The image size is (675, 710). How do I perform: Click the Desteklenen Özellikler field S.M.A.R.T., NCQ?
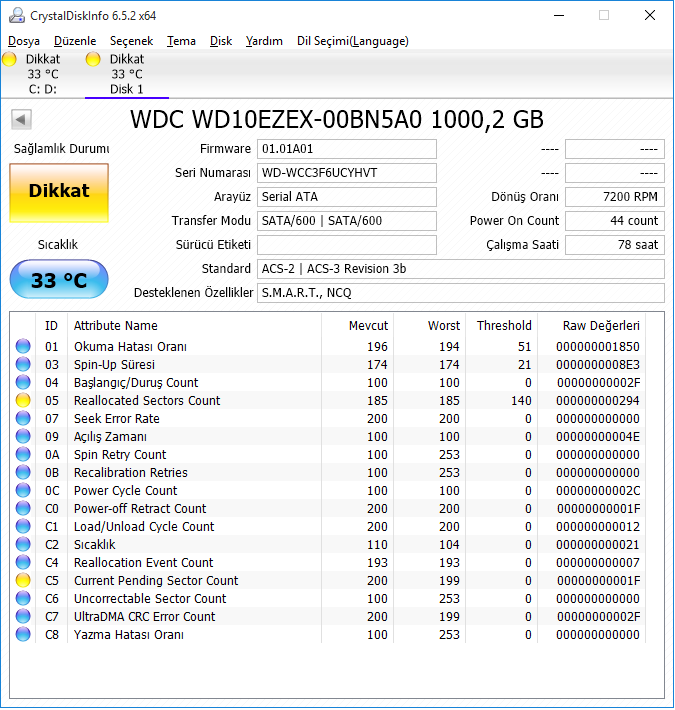[x=461, y=293]
